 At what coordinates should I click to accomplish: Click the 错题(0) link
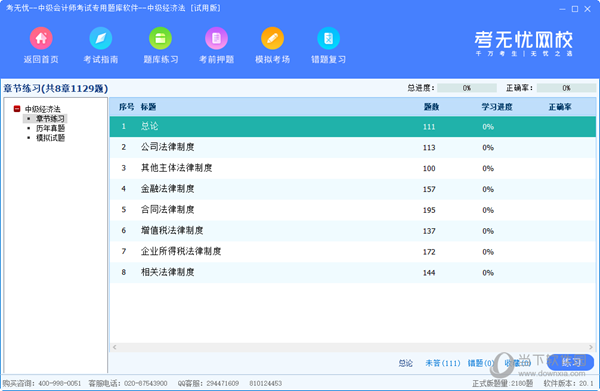(x=481, y=363)
